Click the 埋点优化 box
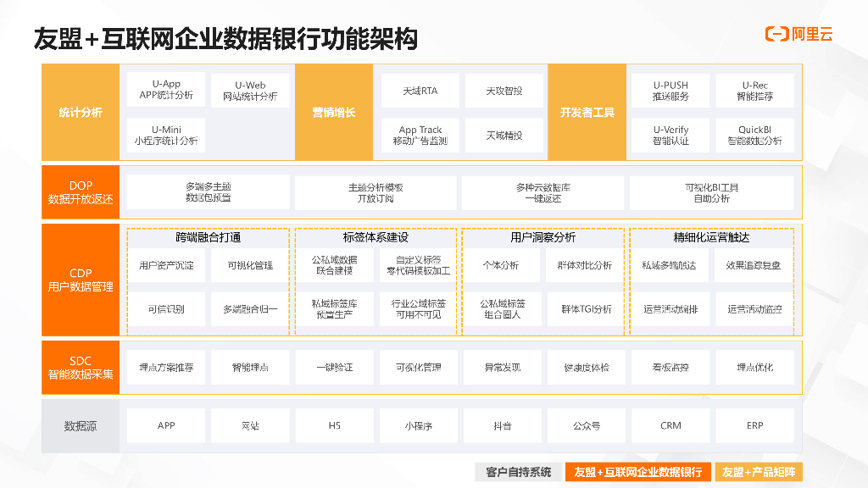The height and width of the screenshot is (488, 868). [755, 368]
